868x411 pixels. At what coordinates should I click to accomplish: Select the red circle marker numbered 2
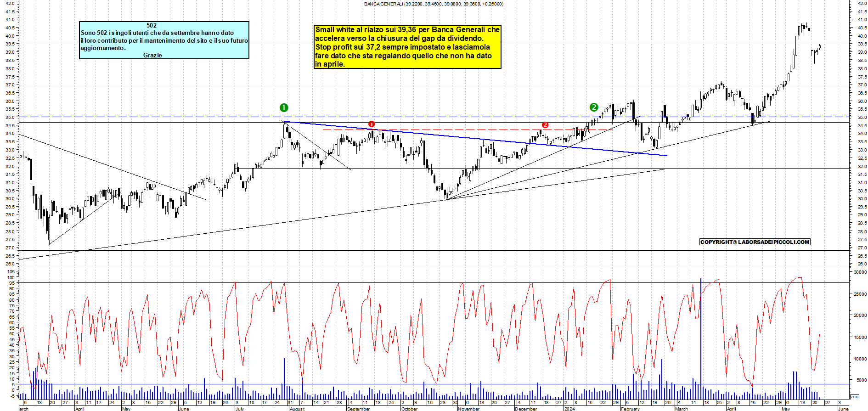[545, 125]
